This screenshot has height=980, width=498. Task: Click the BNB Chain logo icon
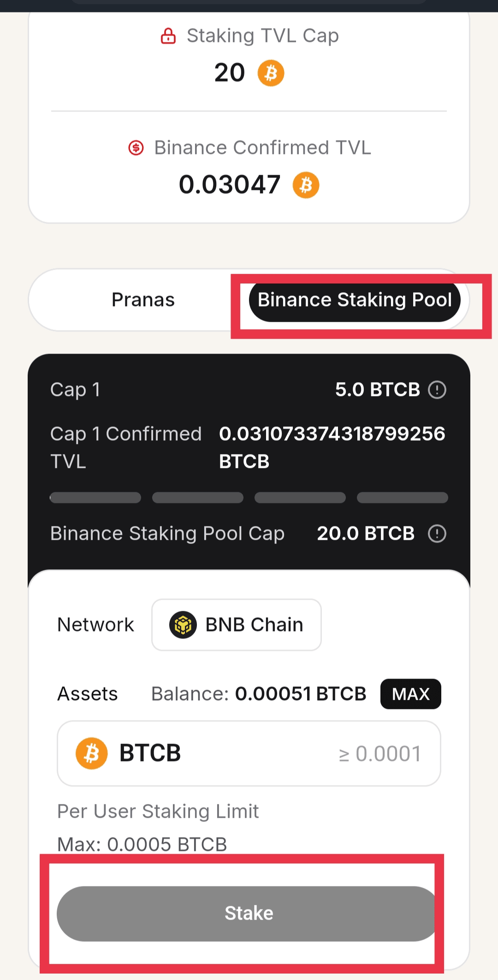pyautogui.click(x=183, y=625)
